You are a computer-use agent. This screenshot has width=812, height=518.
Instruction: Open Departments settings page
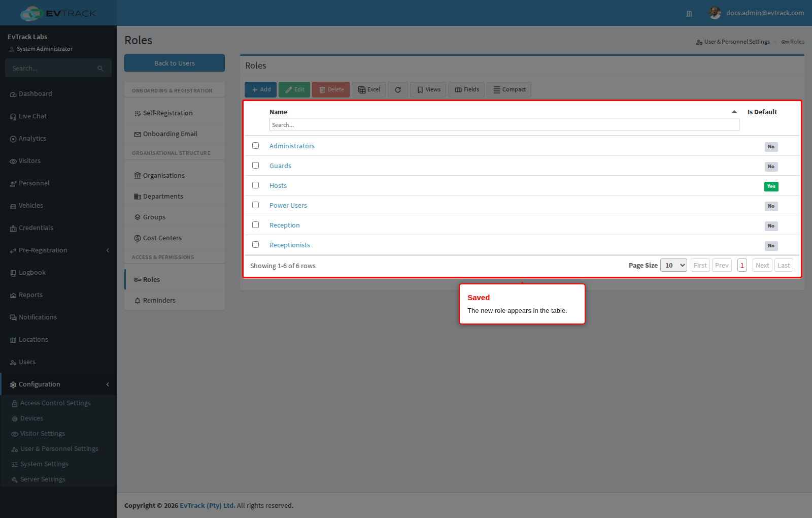(x=175, y=197)
